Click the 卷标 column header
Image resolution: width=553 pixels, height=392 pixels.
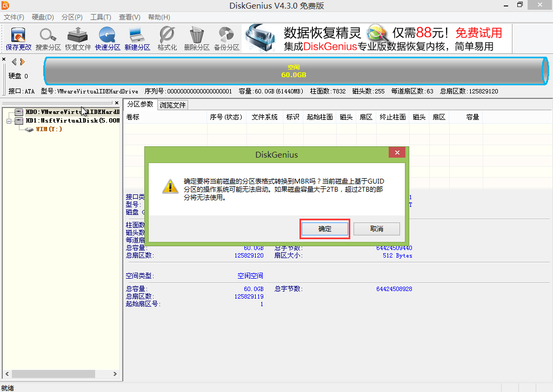point(165,117)
